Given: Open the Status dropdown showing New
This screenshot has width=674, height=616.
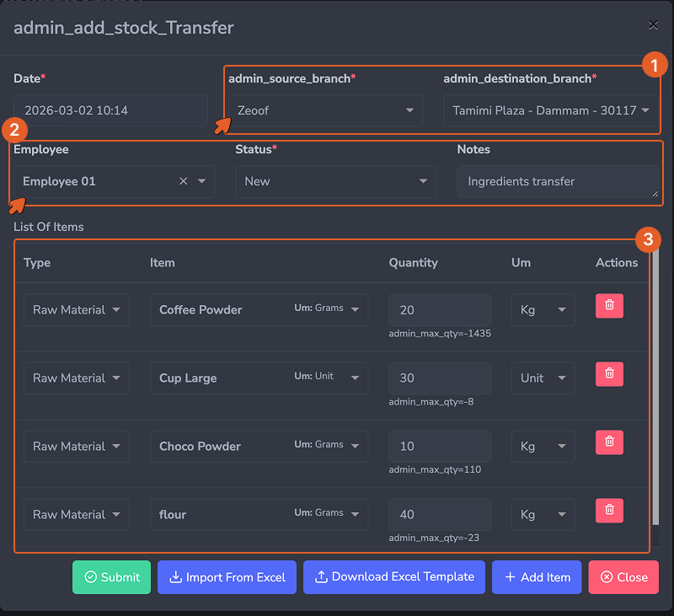Looking at the screenshot, I should pyautogui.click(x=335, y=181).
